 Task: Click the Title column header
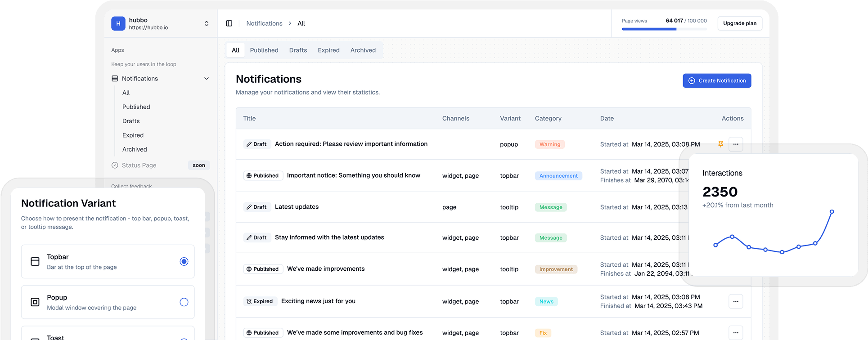pyautogui.click(x=249, y=118)
